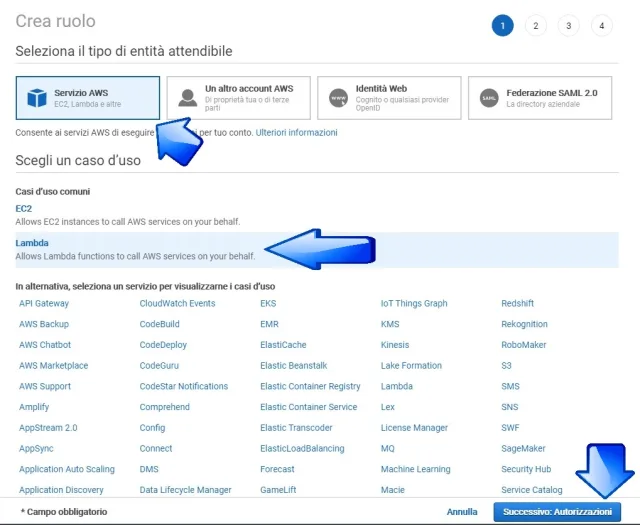Open the Ulteriori informazioni link

click(x=296, y=132)
